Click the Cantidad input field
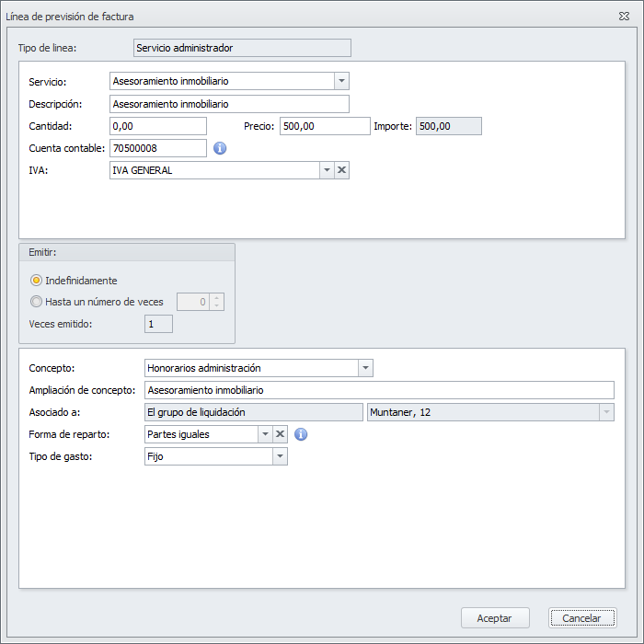The width and height of the screenshot is (644, 644). (157, 126)
